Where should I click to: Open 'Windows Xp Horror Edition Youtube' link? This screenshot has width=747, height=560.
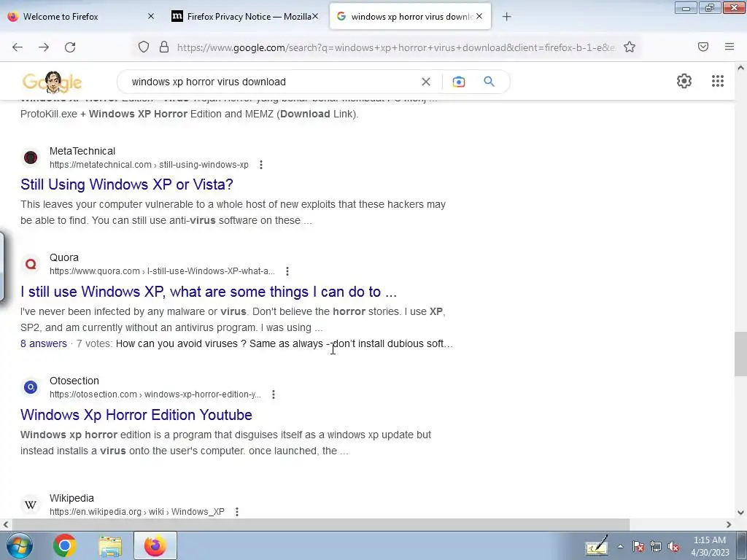pos(136,415)
